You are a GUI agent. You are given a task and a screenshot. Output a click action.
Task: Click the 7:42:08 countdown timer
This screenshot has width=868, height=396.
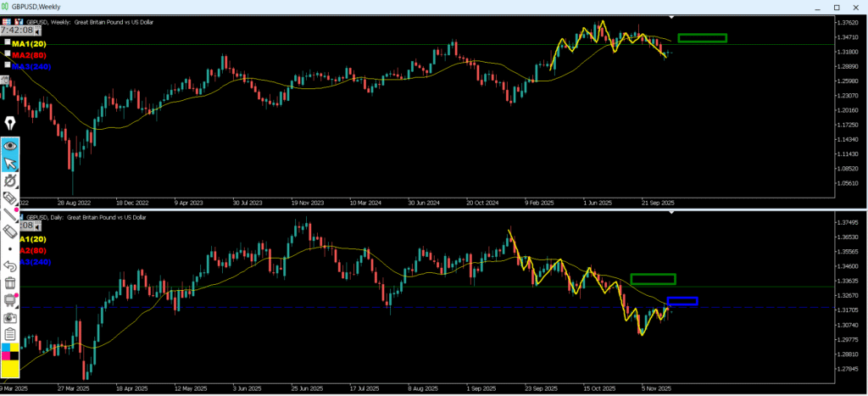coord(16,30)
